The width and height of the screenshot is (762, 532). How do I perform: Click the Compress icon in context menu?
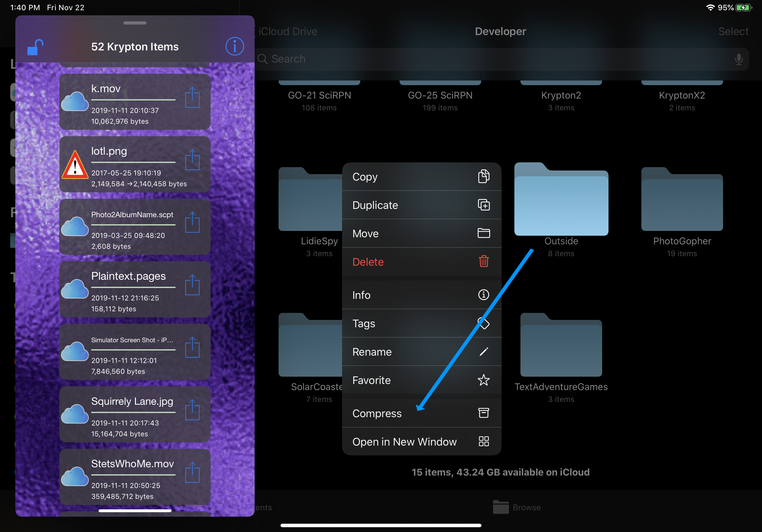pyautogui.click(x=483, y=413)
